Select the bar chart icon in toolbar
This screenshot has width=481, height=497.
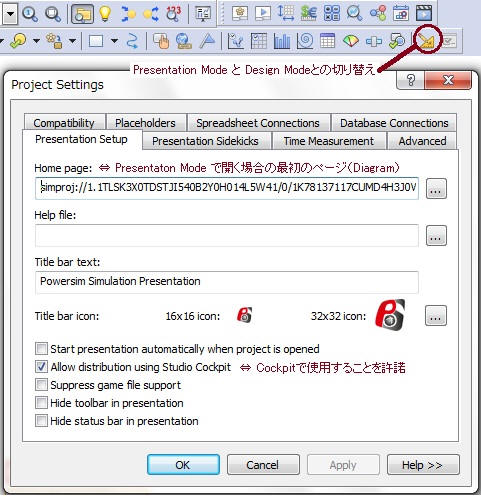click(282, 41)
